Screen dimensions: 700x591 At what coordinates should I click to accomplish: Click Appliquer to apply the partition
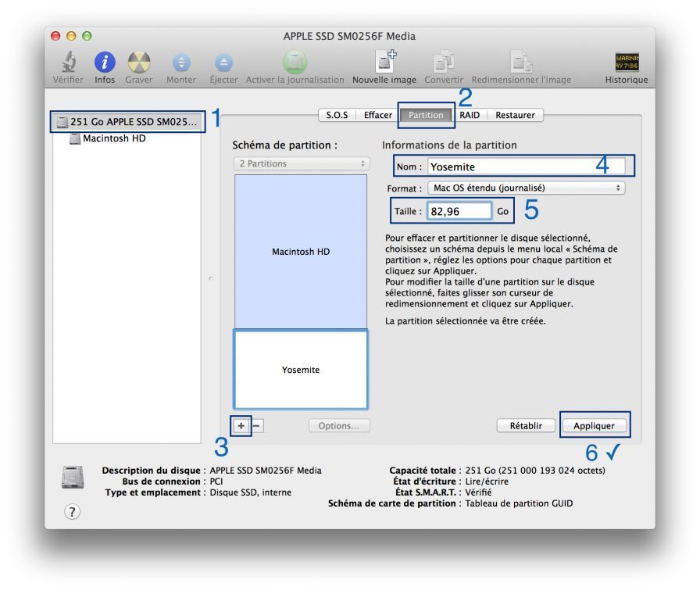[594, 426]
